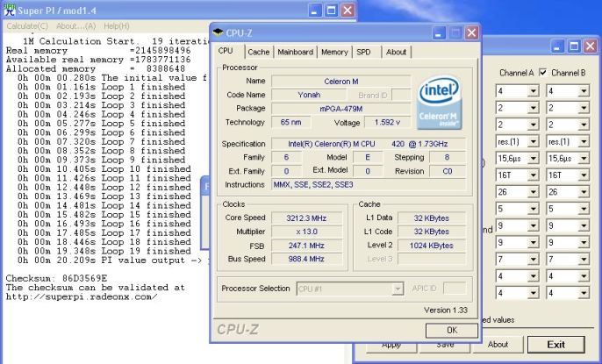Click the OK button in CPU-Z
602x364 pixels.
pyautogui.click(x=452, y=331)
